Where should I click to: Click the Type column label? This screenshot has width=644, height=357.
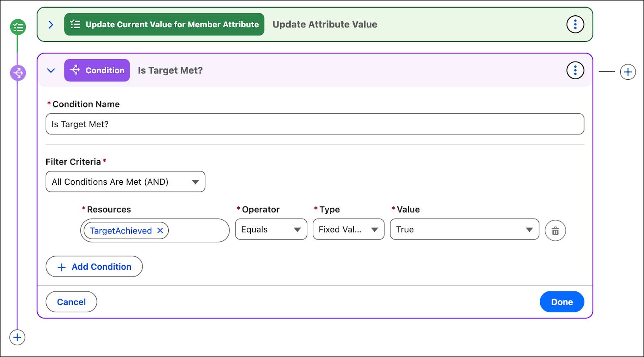pyautogui.click(x=330, y=210)
